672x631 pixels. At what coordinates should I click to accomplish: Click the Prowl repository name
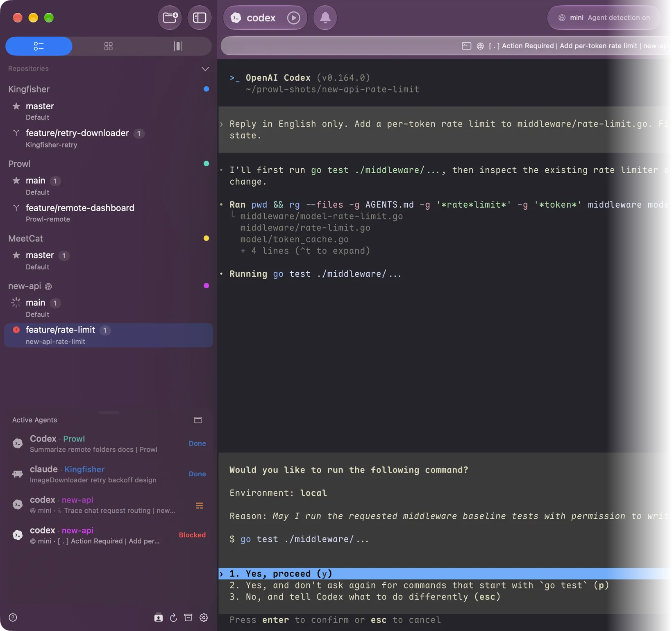point(19,164)
